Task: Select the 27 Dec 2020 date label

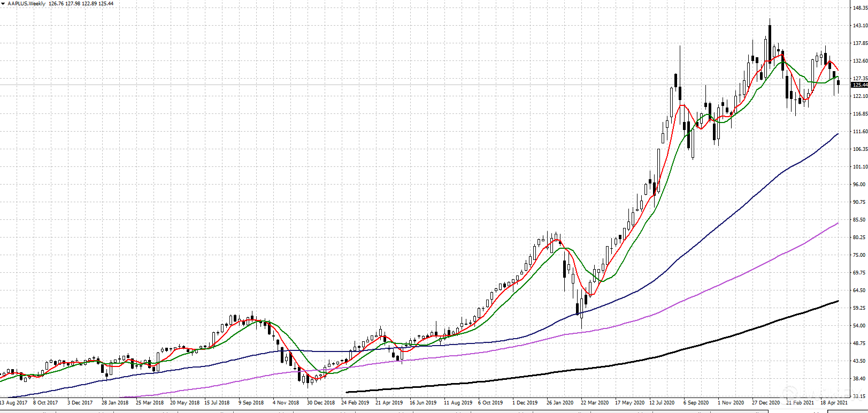Action: pyautogui.click(x=765, y=402)
